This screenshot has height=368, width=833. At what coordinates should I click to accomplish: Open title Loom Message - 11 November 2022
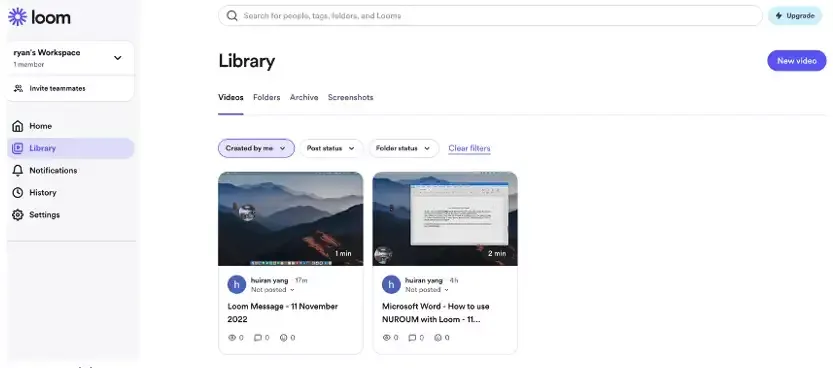(283, 313)
